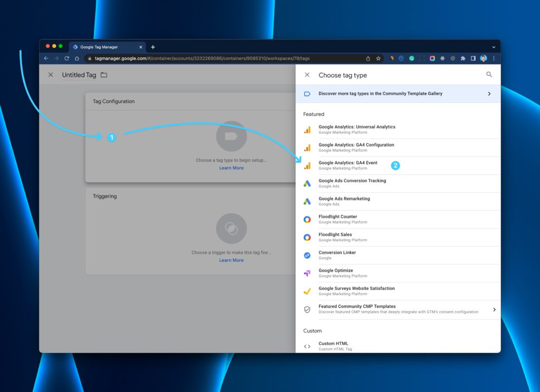Open the browser tab list dropdown arrow
The width and height of the screenshot is (540, 392).
[x=494, y=47]
